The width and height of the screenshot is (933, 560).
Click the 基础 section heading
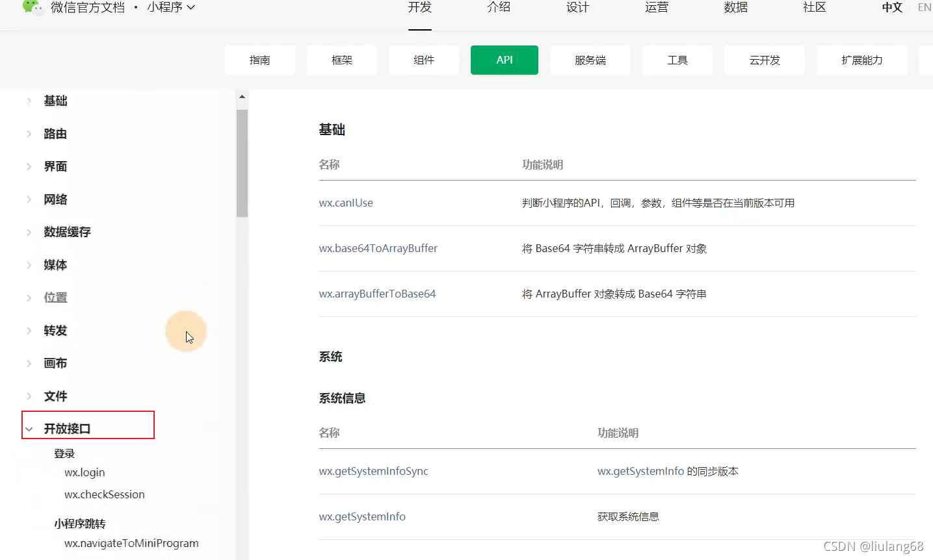[332, 130]
